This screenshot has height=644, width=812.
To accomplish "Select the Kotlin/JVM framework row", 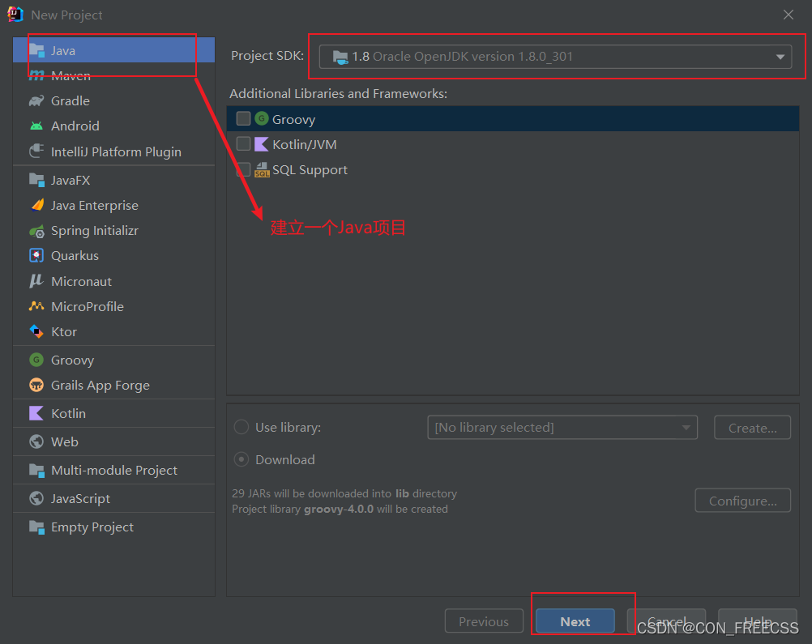I will (x=513, y=144).
